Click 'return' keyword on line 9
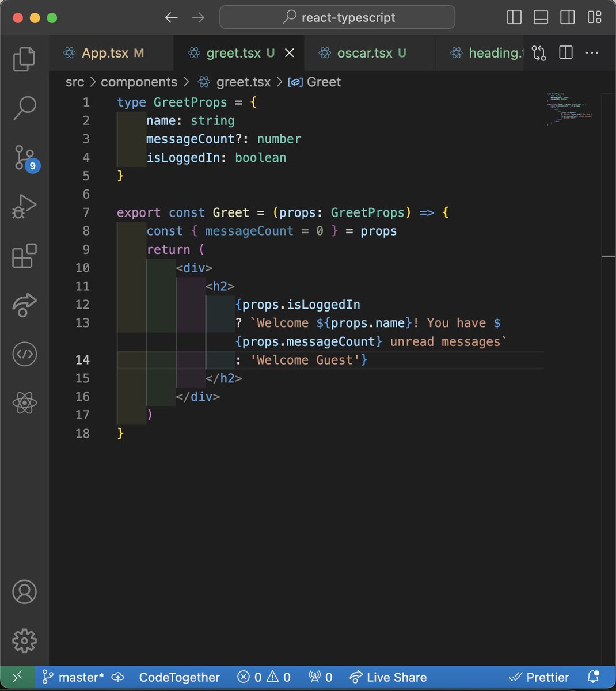Screen dimensions: 616x691 point(168,249)
